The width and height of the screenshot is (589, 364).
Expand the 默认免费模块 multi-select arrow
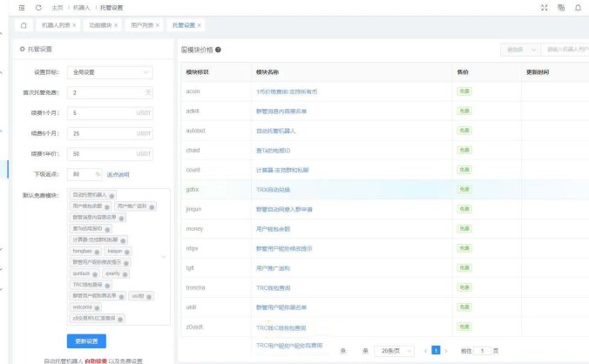[164, 257]
